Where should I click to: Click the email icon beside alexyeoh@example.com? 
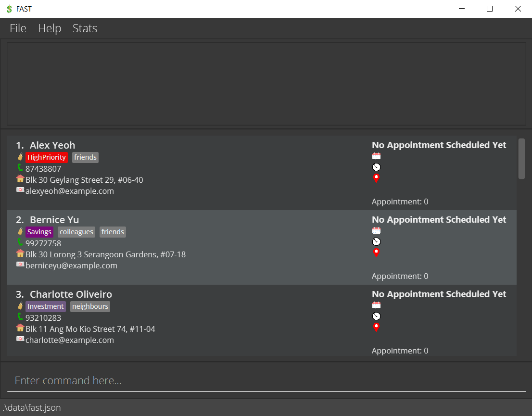click(20, 190)
